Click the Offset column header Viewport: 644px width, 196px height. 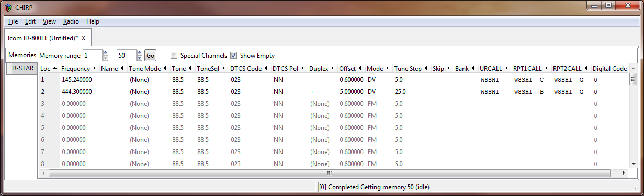coord(351,68)
